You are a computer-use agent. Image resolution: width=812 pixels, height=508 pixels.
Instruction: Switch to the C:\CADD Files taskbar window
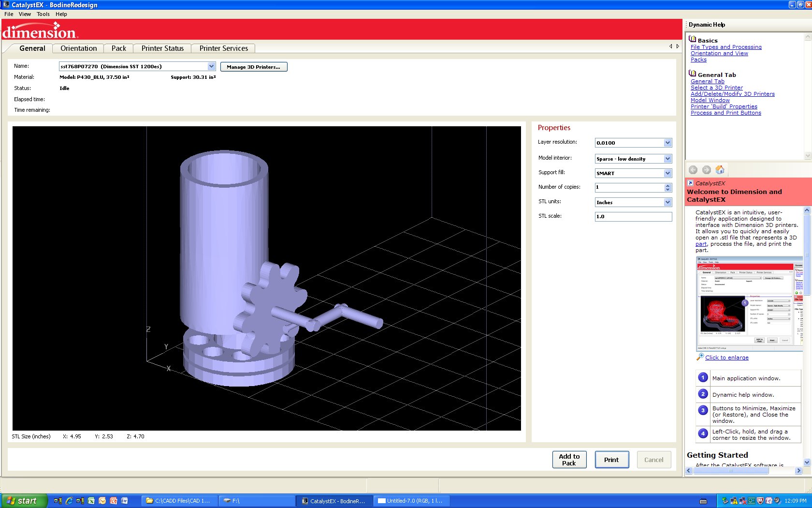point(178,501)
